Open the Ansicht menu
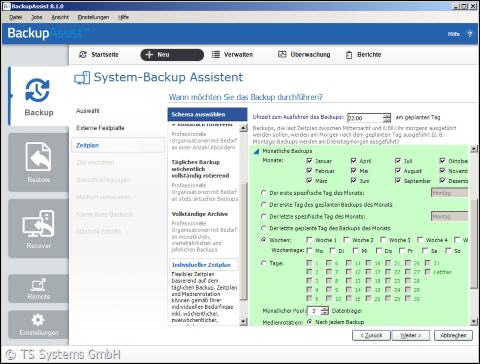The height and width of the screenshot is (364, 480). pyautogui.click(x=60, y=17)
